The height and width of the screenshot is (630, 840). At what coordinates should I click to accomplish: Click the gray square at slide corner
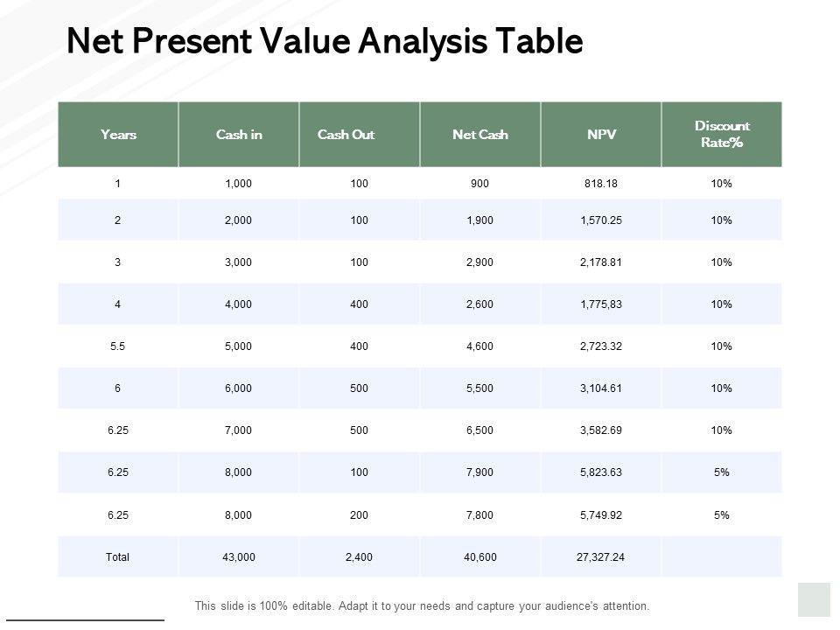coord(814,599)
